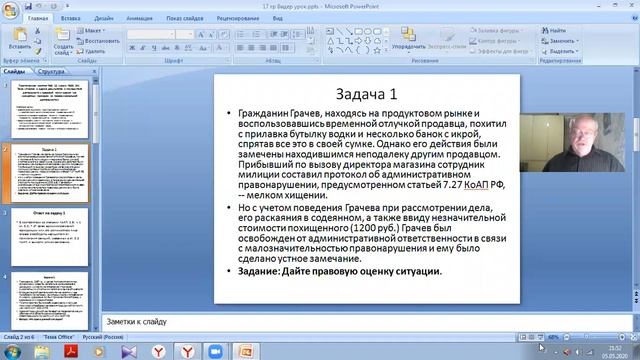Choose the right arrow block shape

pos(358,41)
